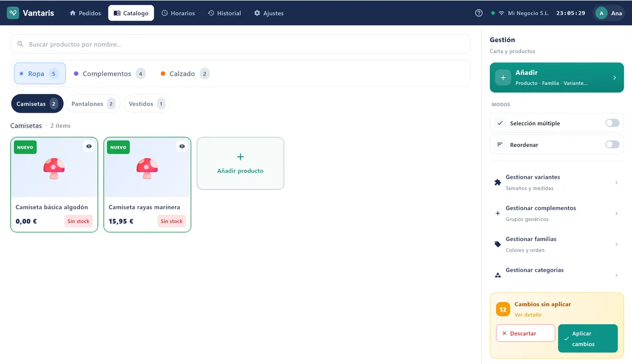
Task: Go to the Pedidos tab
Action: [x=85, y=13]
